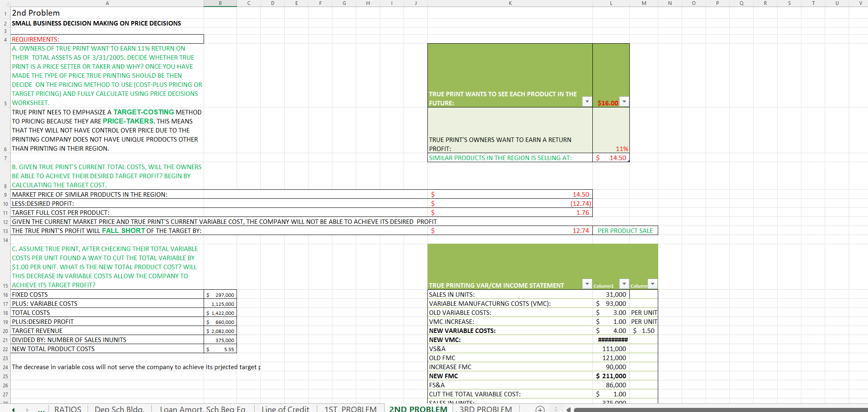Open the Loan Amort. Sch Beg Eq tab

pos(202,409)
